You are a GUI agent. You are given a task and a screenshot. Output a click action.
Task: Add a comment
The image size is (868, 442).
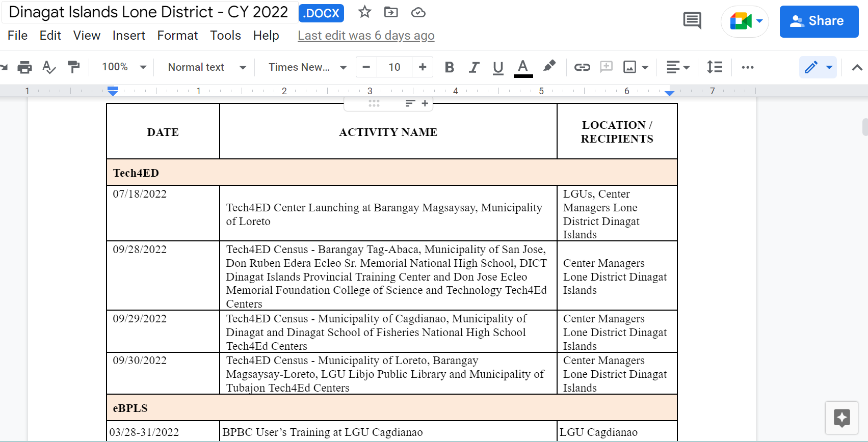click(607, 67)
